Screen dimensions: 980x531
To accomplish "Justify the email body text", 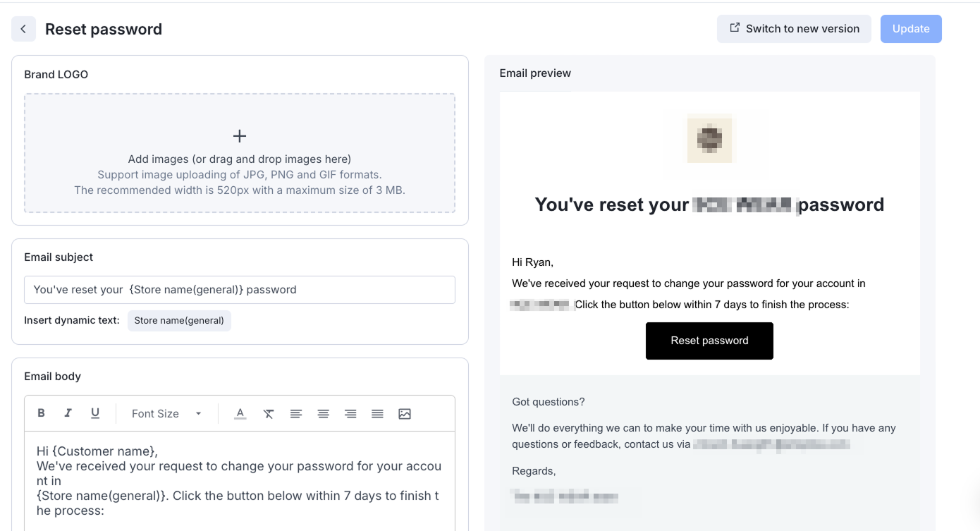I will (377, 414).
